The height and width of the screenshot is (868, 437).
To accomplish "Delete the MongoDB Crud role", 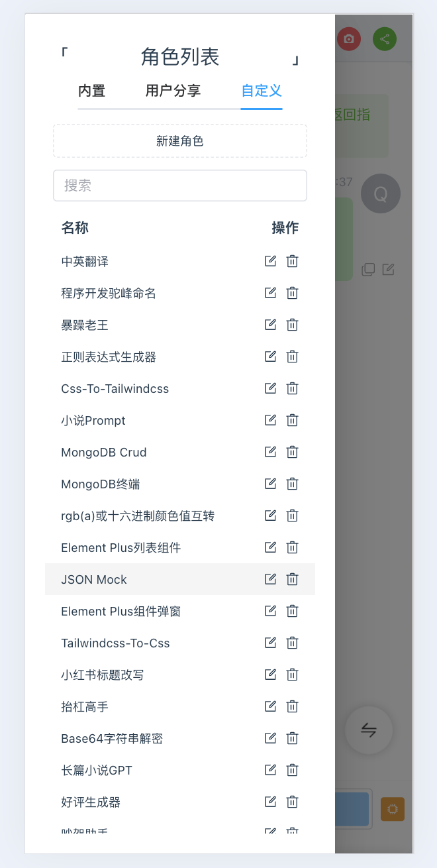I will coord(292,451).
